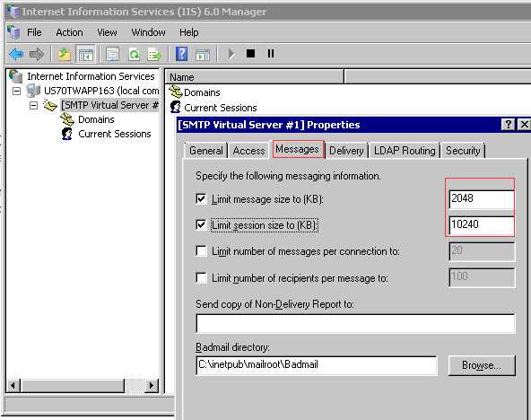Click the tree pane scrollbar left arrow

13,386
